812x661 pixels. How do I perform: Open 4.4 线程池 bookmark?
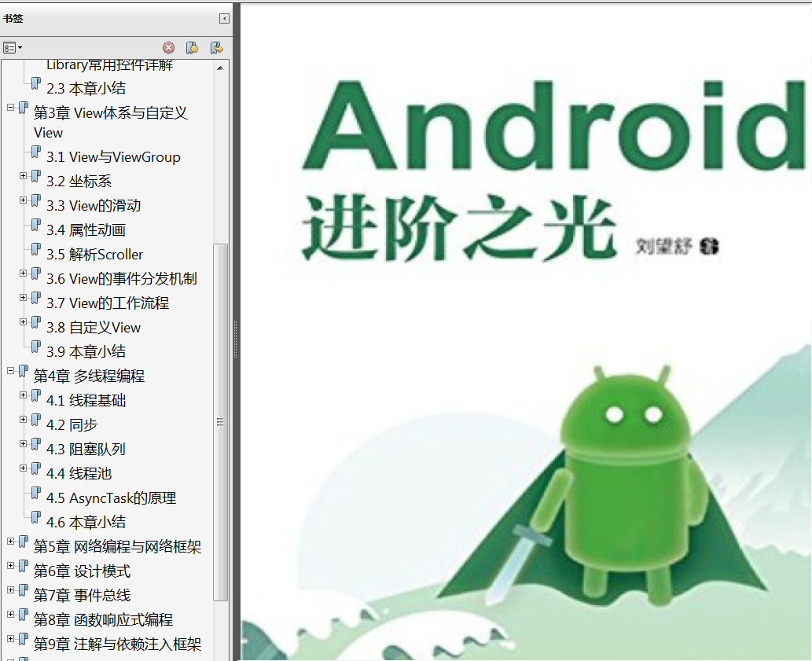pyautogui.click(x=79, y=474)
